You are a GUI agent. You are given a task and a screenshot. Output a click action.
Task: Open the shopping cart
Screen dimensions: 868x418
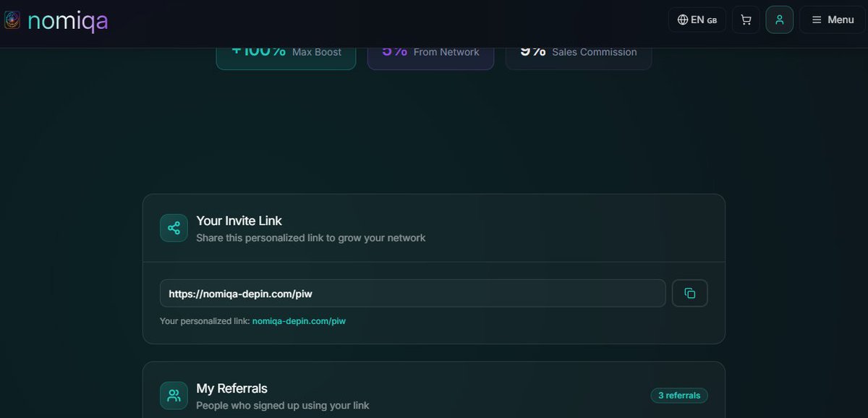746,20
